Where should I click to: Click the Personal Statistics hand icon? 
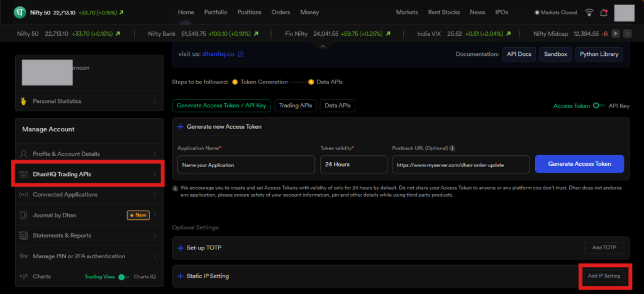pos(24,101)
